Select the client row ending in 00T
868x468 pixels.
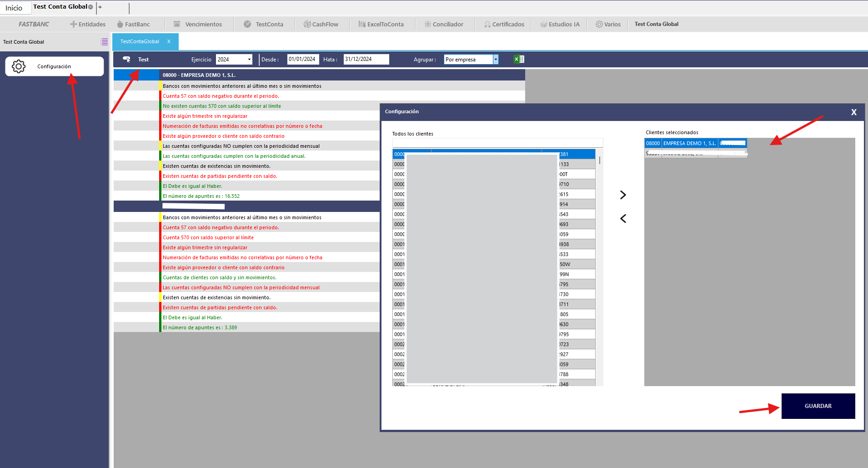click(494, 174)
